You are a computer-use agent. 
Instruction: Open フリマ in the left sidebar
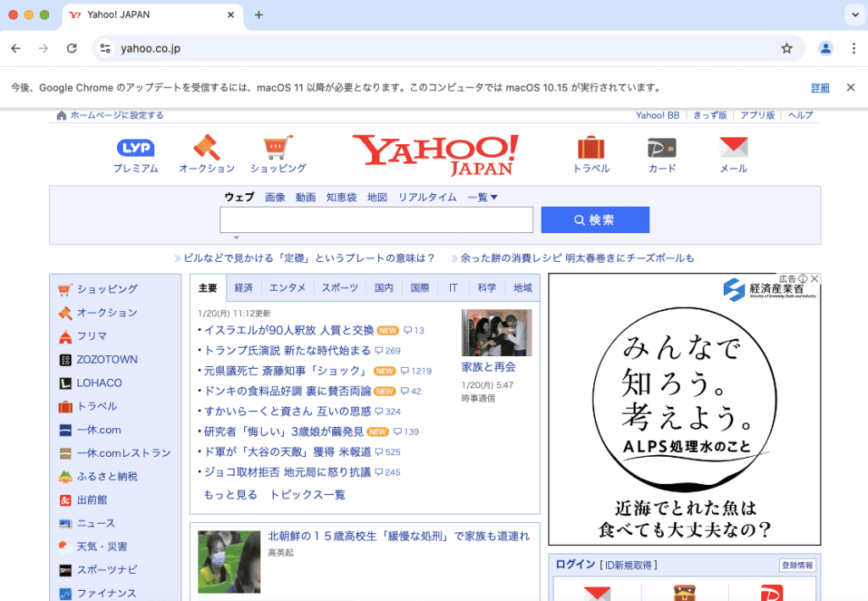pos(92,336)
